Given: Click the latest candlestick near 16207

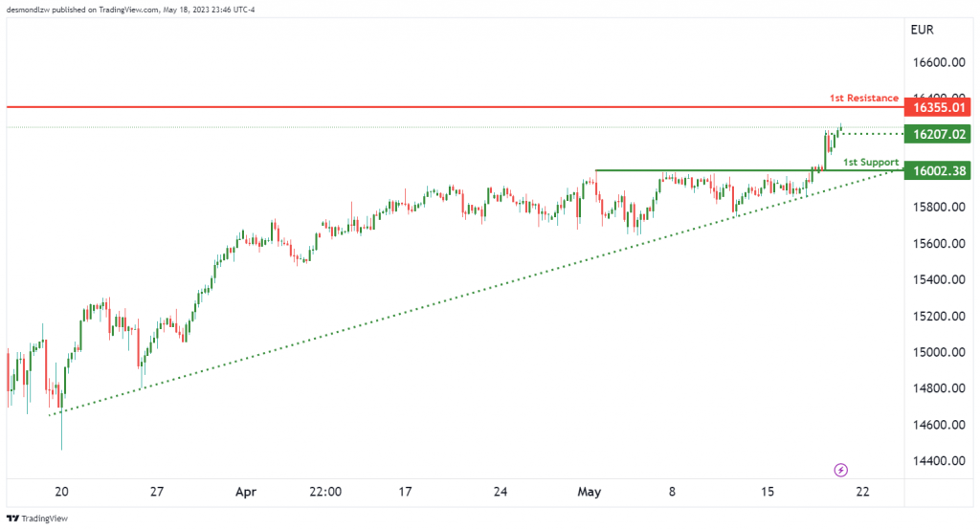Looking at the screenshot, I should click(840, 128).
